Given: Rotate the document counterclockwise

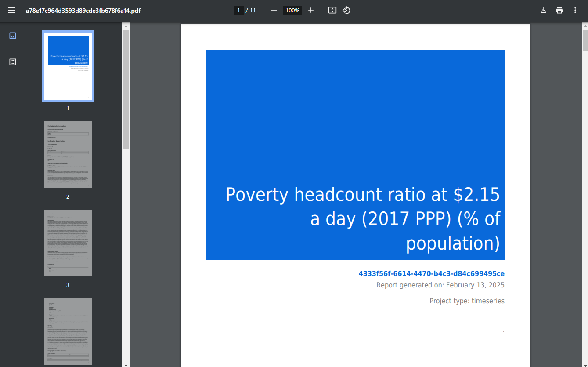Looking at the screenshot, I should (x=346, y=10).
